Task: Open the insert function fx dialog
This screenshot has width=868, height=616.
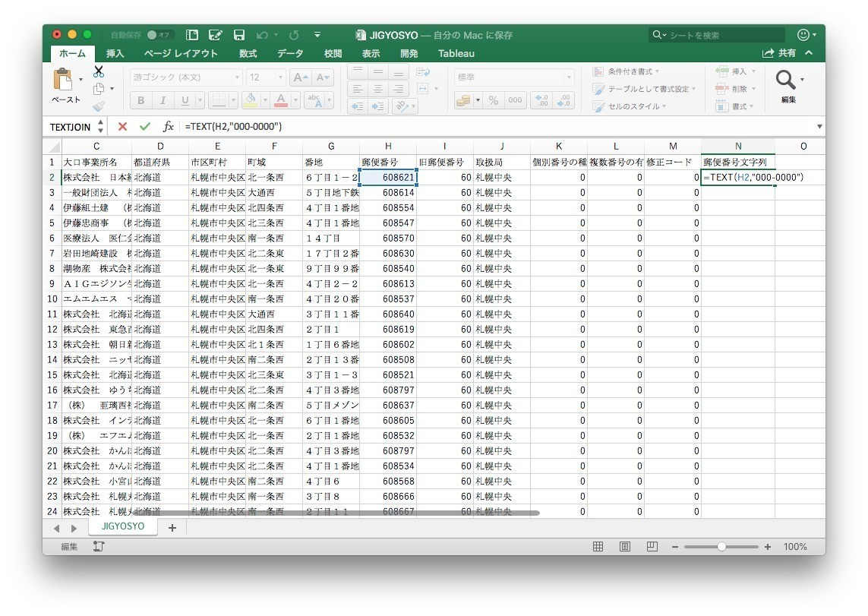Action: pyautogui.click(x=169, y=126)
